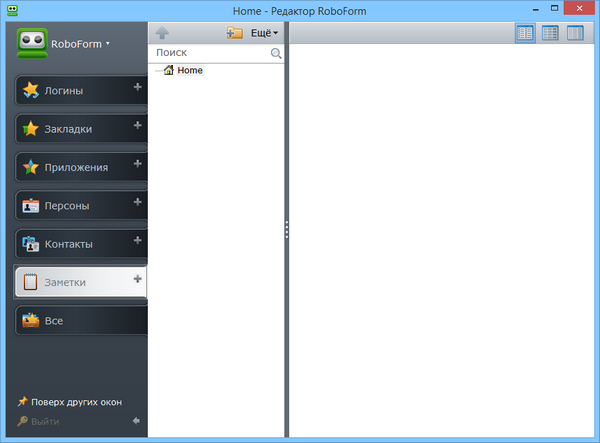Open the Приложения category

coord(81,167)
